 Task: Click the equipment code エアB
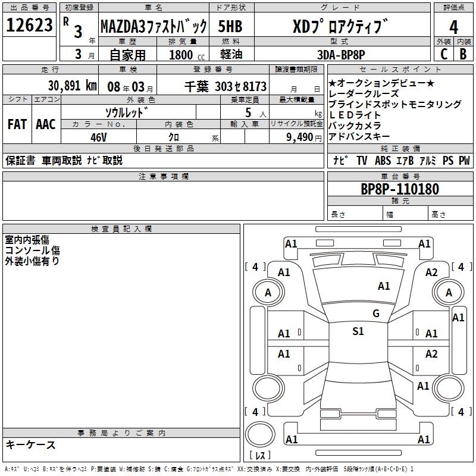click(x=405, y=160)
